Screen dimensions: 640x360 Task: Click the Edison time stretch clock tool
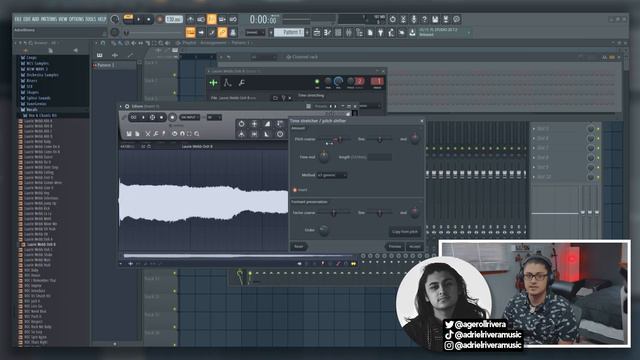tap(280, 134)
